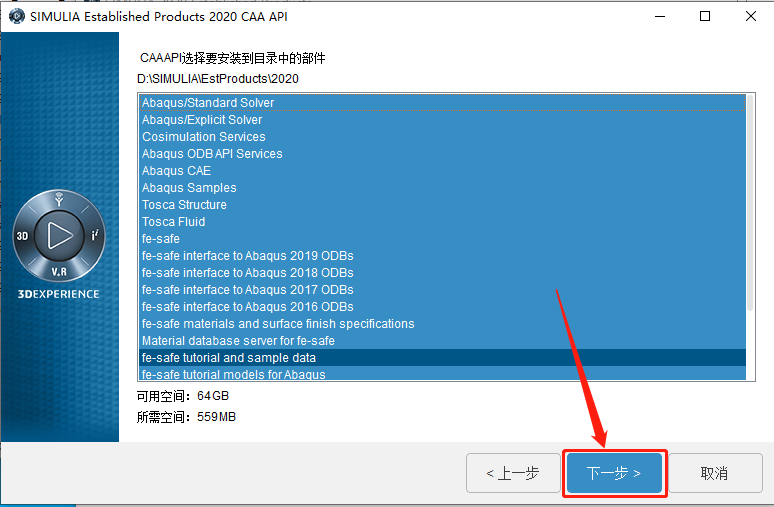Click the SIMULIA installer title bar icon
Viewport: 774px width, 507px height.
pyautogui.click(x=17, y=16)
